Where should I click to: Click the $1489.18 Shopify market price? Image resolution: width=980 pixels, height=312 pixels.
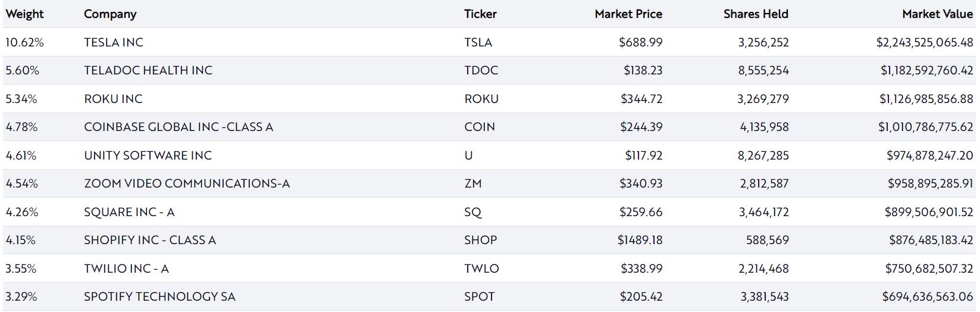(x=640, y=240)
